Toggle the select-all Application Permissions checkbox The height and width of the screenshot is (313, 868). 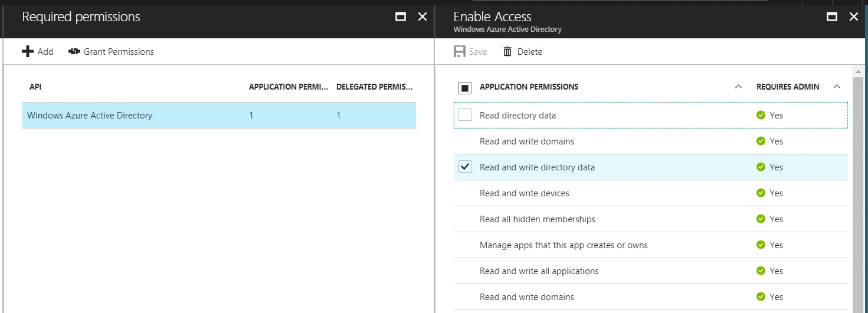click(465, 88)
